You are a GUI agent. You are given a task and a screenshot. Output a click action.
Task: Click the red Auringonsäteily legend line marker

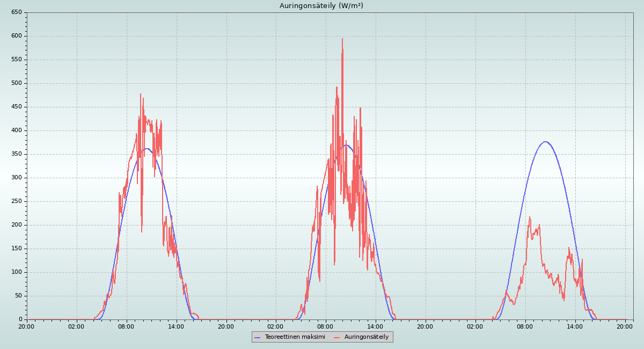pyautogui.click(x=337, y=337)
